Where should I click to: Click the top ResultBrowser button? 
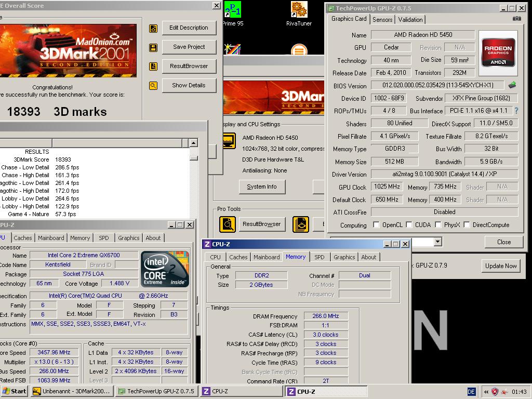tap(189, 66)
